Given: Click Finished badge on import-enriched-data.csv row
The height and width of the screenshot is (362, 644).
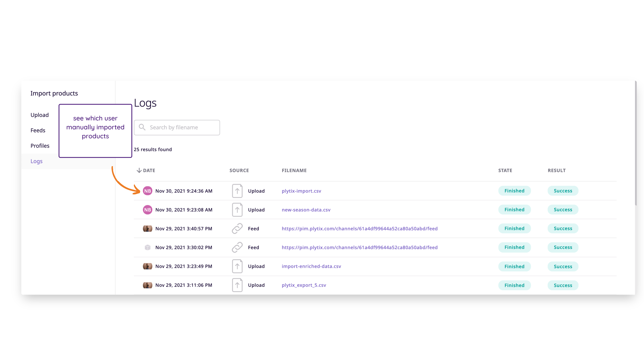Looking at the screenshot, I should 514,267.
